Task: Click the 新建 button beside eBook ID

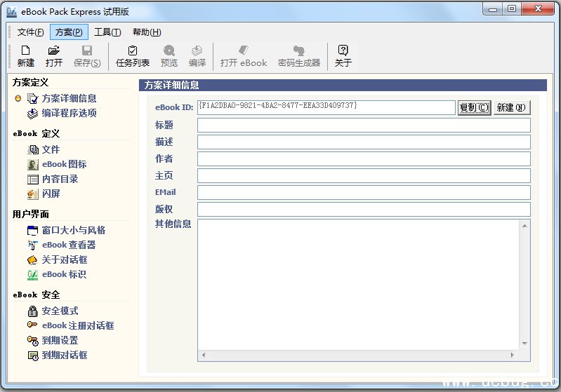Action: 511,107
